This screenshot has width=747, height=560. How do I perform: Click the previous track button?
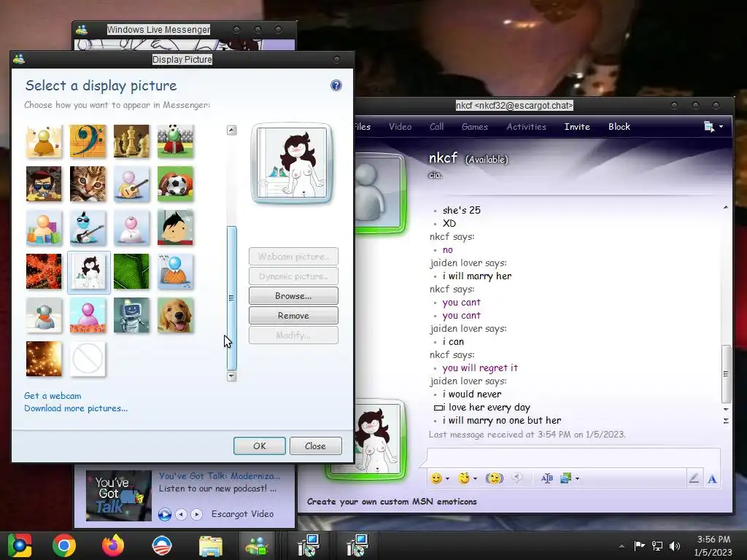[181, 514]
